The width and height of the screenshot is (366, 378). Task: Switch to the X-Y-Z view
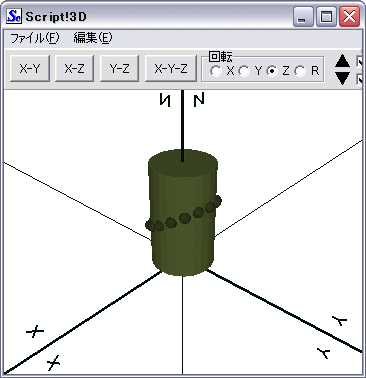tap(171, 69)
